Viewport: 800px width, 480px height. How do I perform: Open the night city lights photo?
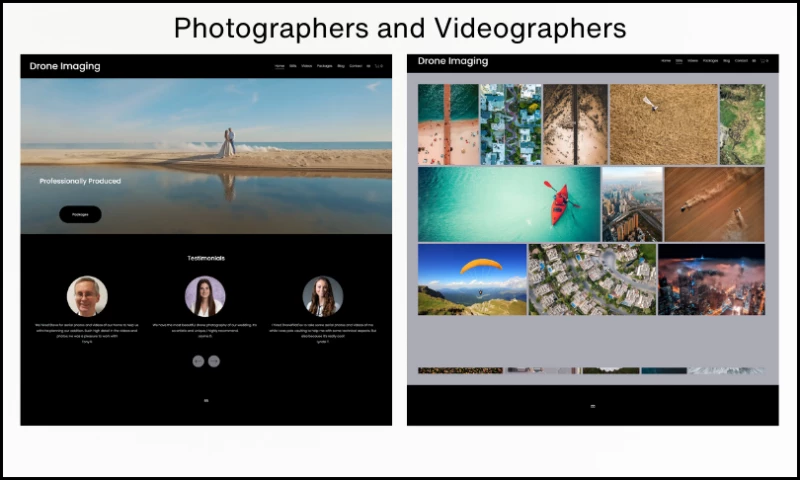pyautogui.click(x=711, y=279)
